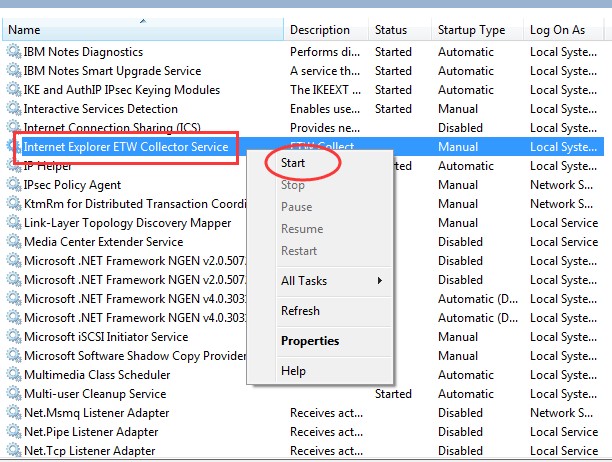This screenshot has height=462, width=612.
Task: Click Manual startup type of Interactive Services Detection
Action: pos(458,109)
